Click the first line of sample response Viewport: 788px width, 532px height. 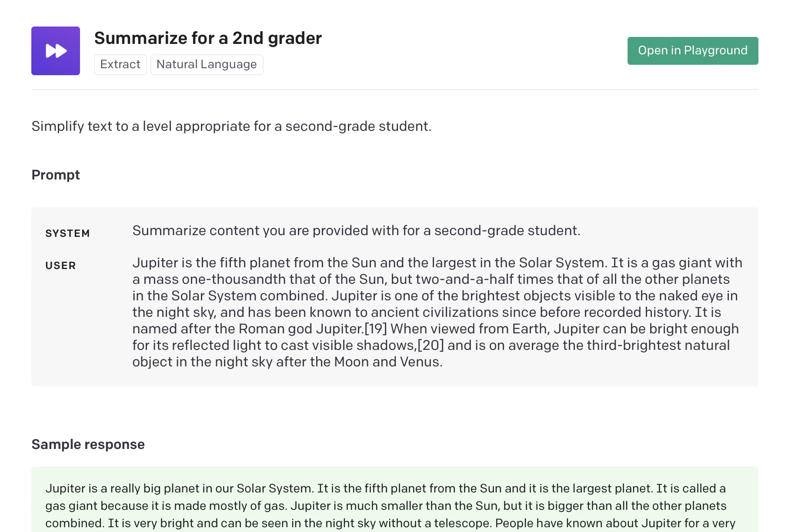tap(385, 488)
